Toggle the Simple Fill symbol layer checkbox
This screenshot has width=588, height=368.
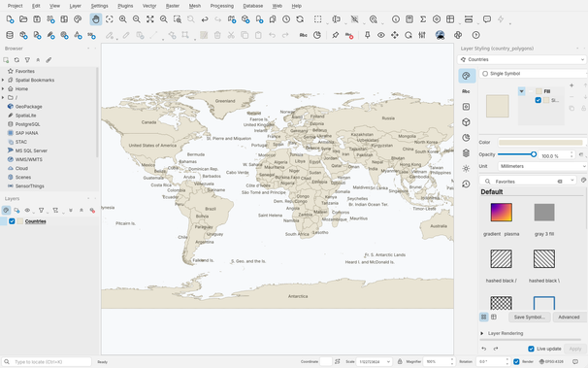pyautogui.click(x=539, y=100)
